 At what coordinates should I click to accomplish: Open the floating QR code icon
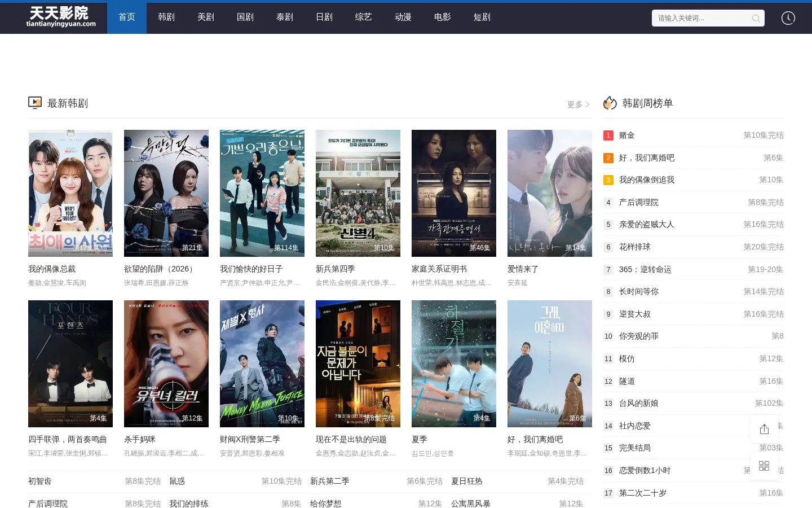pos(764,466)
